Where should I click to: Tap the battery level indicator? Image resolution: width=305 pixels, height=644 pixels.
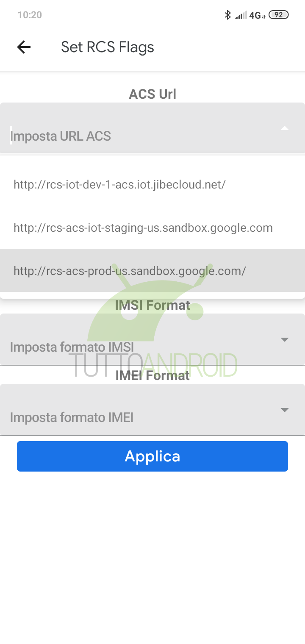click(x=278, y=15)
